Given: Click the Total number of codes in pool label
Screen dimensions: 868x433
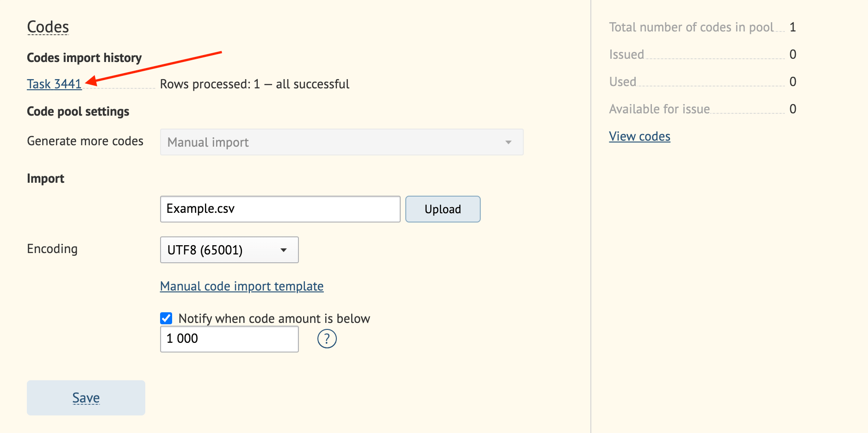Looking at the screenshot, I should pos(691,27).
